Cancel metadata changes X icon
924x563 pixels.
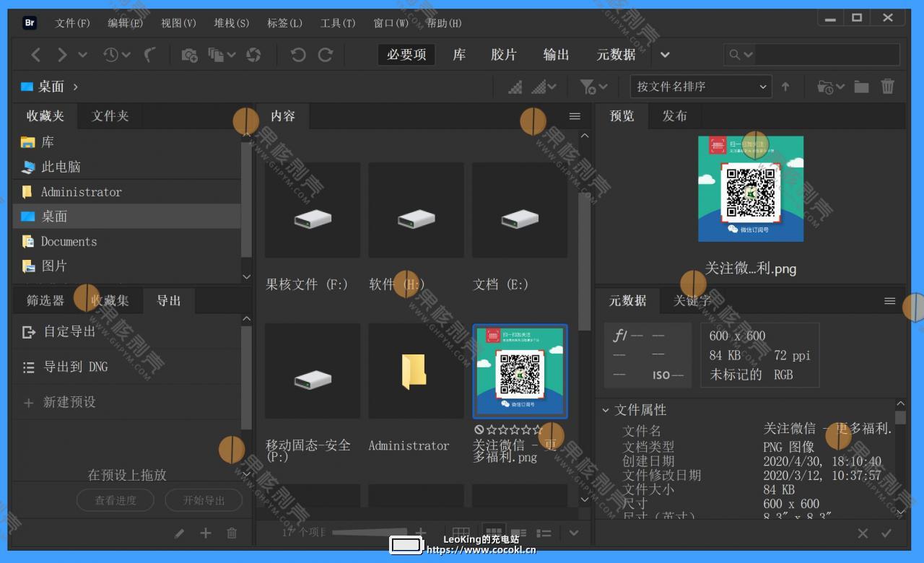pos(863,533)
